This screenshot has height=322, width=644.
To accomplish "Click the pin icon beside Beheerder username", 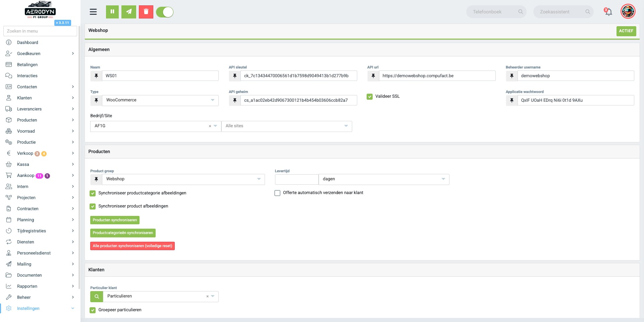I will pyautogui.click(x=512, y=76).
